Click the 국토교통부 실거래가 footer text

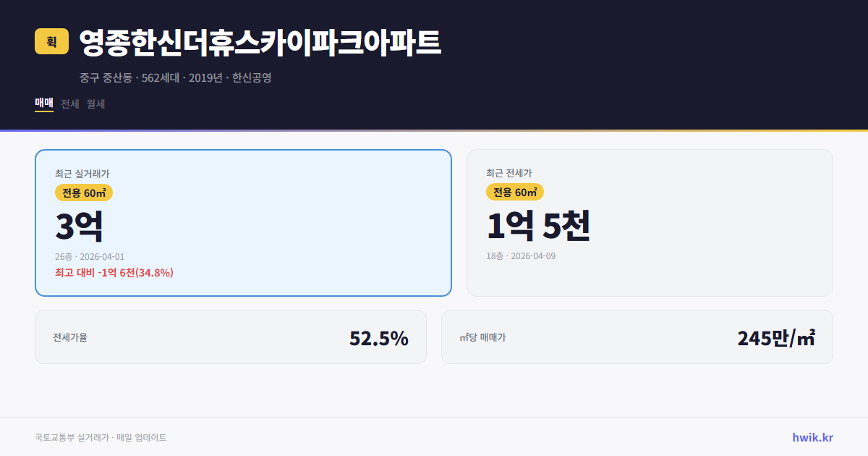[101, 436]
